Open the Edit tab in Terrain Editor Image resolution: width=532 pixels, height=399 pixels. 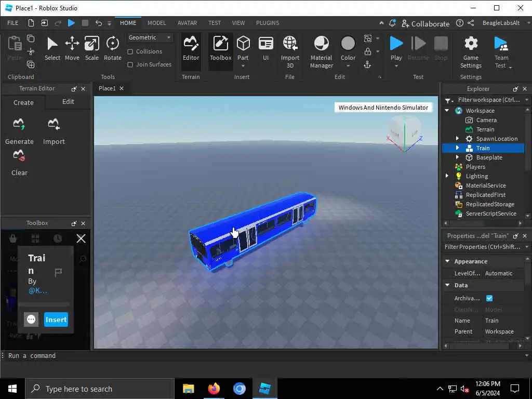tap(68, 102)
